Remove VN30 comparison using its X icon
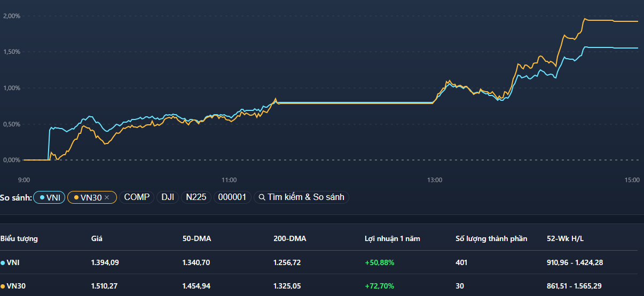 [x=107, y=197]
